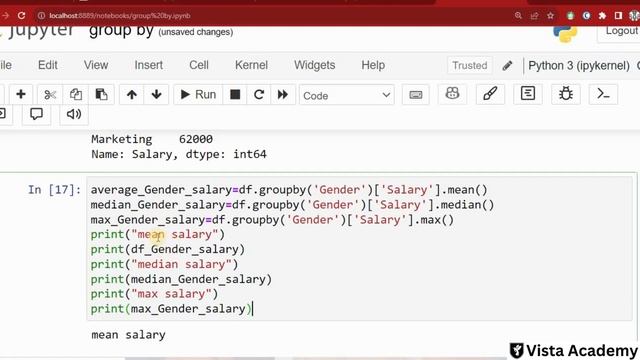Rename notebook via 'group by' title

coord(121,31)
